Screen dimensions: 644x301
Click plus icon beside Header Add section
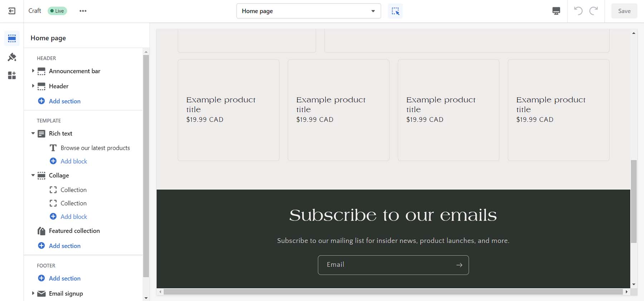coord(42,101)
